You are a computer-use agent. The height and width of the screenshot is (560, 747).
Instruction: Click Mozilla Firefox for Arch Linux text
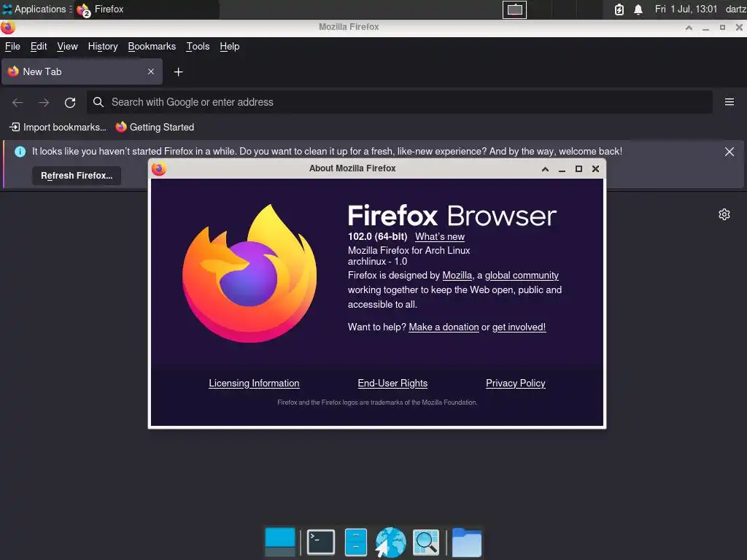pyautogui.click(x=409, y=251)
